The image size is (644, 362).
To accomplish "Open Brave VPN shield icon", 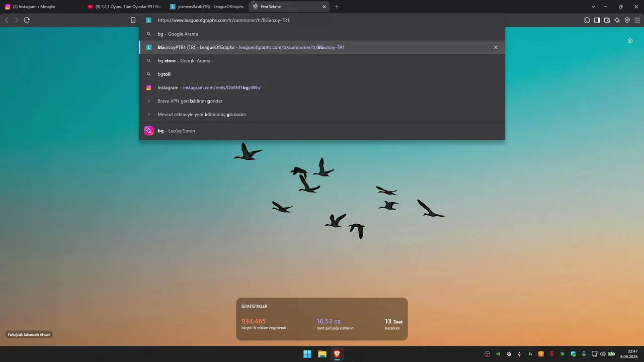I will 627,20.
